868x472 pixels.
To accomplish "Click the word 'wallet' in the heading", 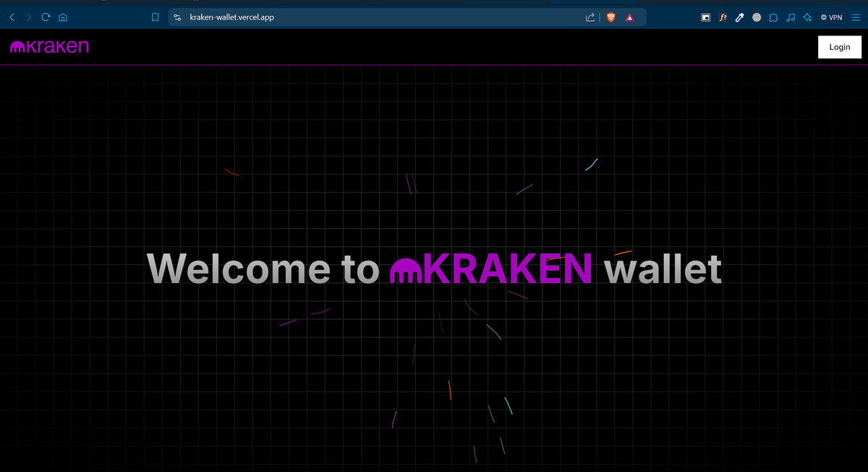I will click(x=663, y=269).
